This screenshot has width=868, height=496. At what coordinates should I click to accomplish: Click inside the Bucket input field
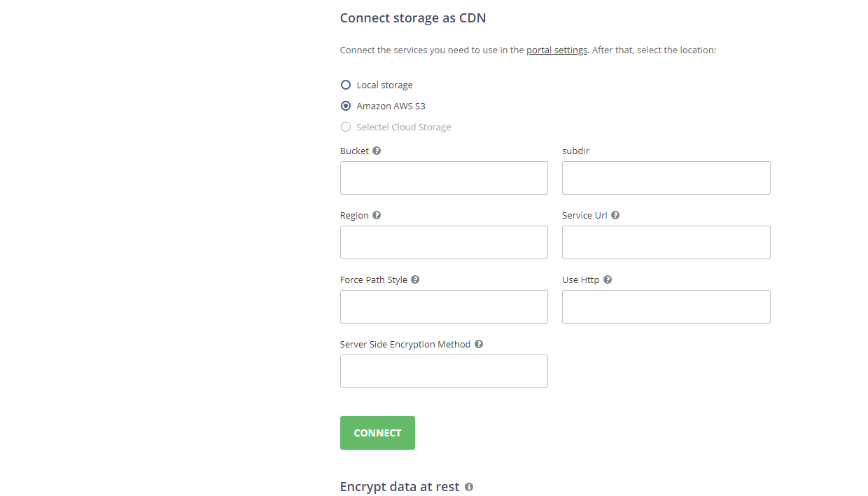pos(444,178)
